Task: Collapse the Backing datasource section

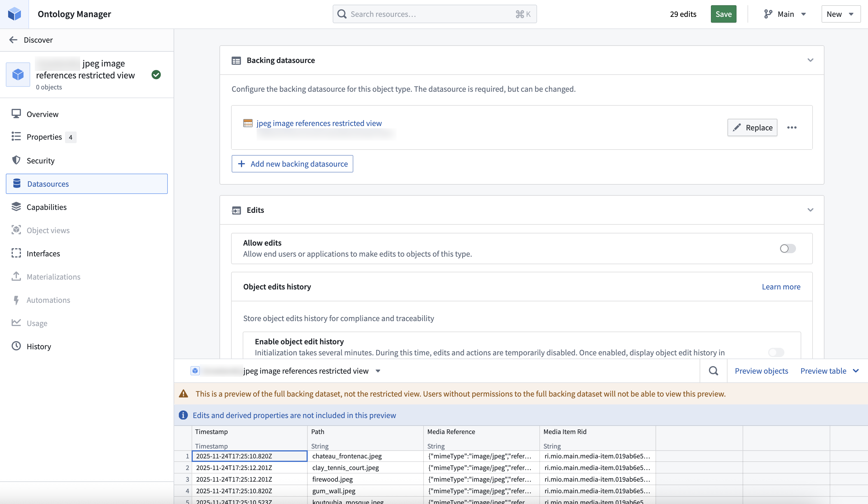Action: pyautogui.click(x=811, y=60)
